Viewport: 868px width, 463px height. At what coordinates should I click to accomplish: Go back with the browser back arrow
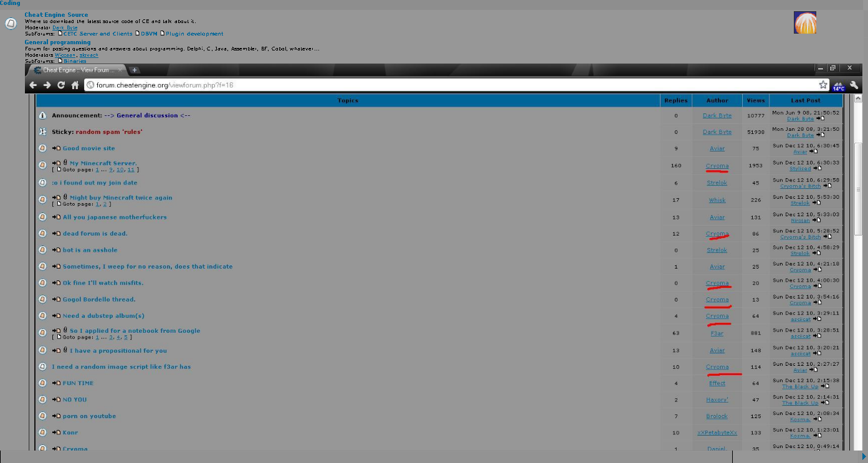click(34, 85)
